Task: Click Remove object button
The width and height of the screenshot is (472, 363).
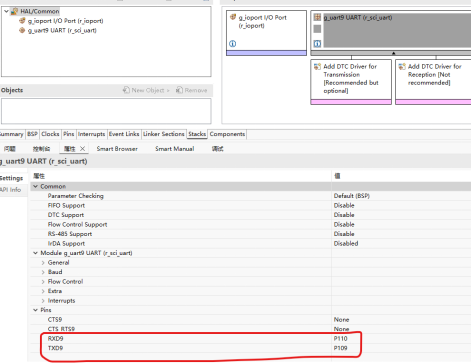Action: click(x=191, y=90)
